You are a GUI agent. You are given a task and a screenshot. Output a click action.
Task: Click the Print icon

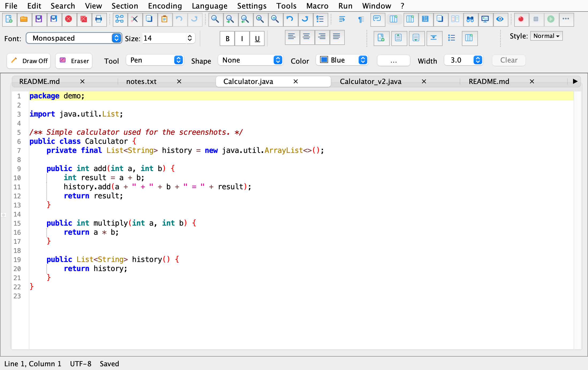pos(99,19)
